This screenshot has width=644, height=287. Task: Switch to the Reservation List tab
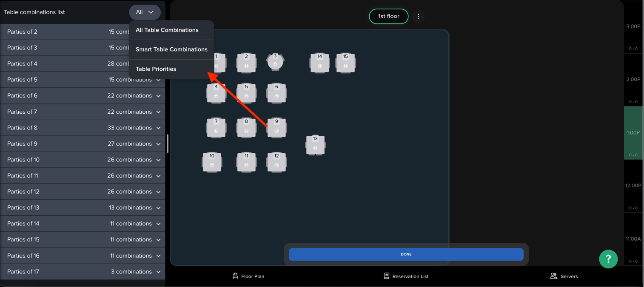point(406,276)
